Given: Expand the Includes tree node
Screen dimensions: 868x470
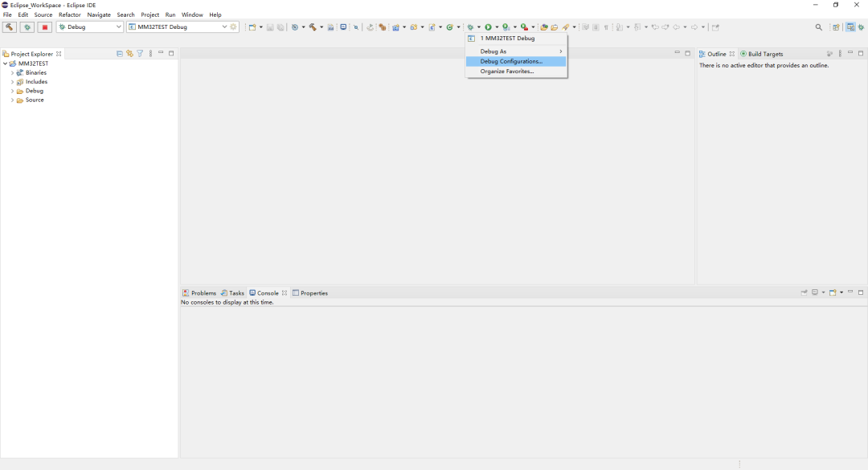Looking at the screenshot, I should coord(12,82).
